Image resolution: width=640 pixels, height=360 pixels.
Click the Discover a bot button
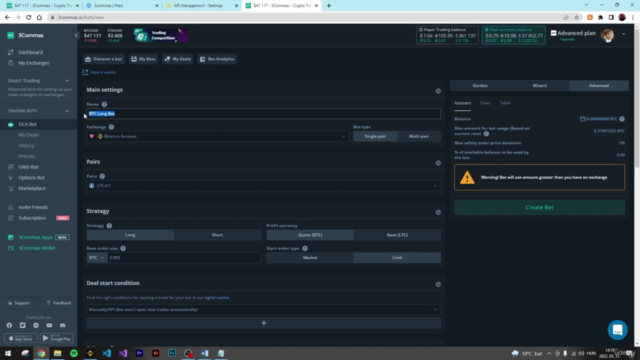(104, 59)
